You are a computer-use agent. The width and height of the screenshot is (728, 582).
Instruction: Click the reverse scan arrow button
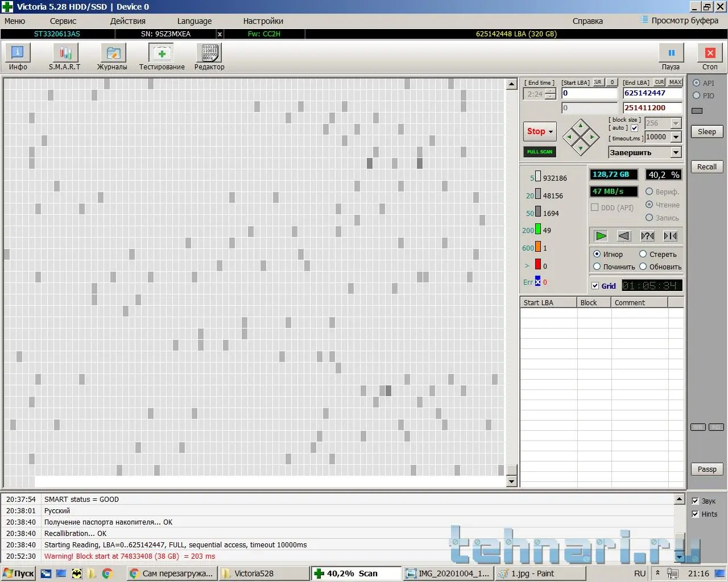click(624, 236)
